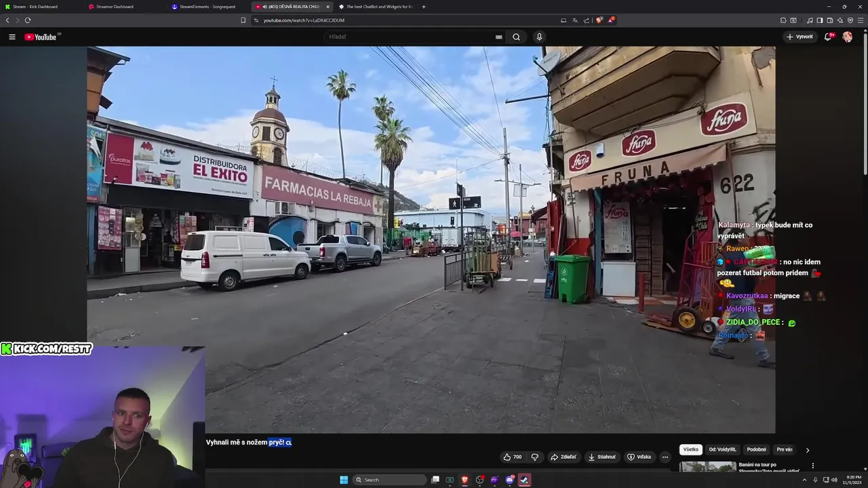Click the Vďaka thanks button
Screen dimensions: 868x488
click(x=639, y=457)
